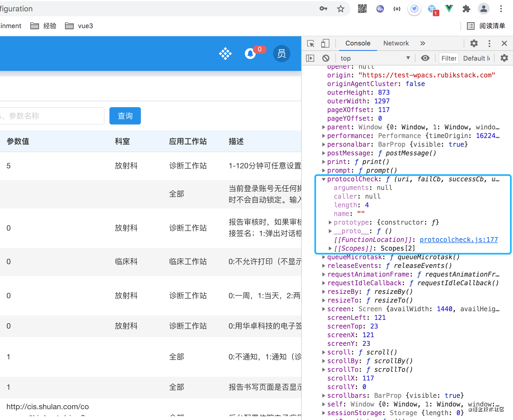Open the 阅读清单 reading list

pos(486,26)
